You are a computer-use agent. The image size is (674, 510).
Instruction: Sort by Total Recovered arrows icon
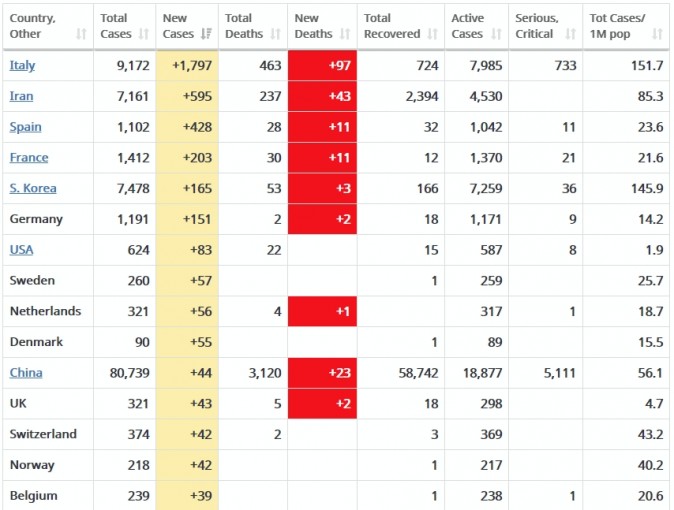[432, 34]
